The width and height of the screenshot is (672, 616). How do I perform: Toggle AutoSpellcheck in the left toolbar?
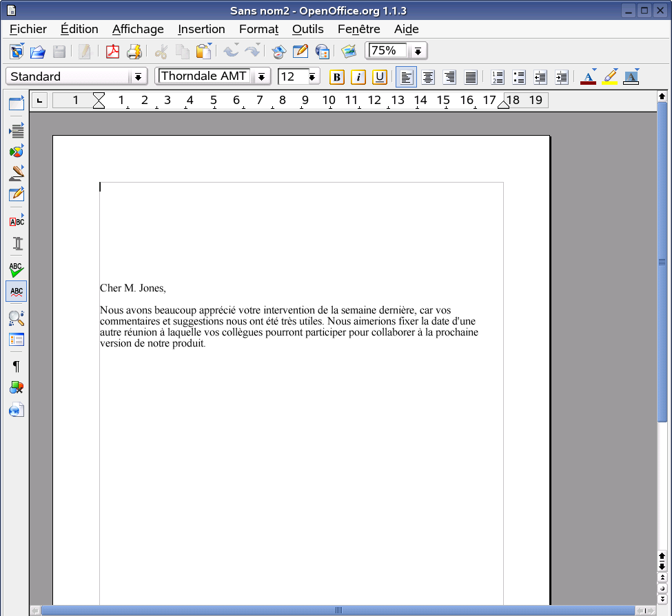tap(16, 291)
